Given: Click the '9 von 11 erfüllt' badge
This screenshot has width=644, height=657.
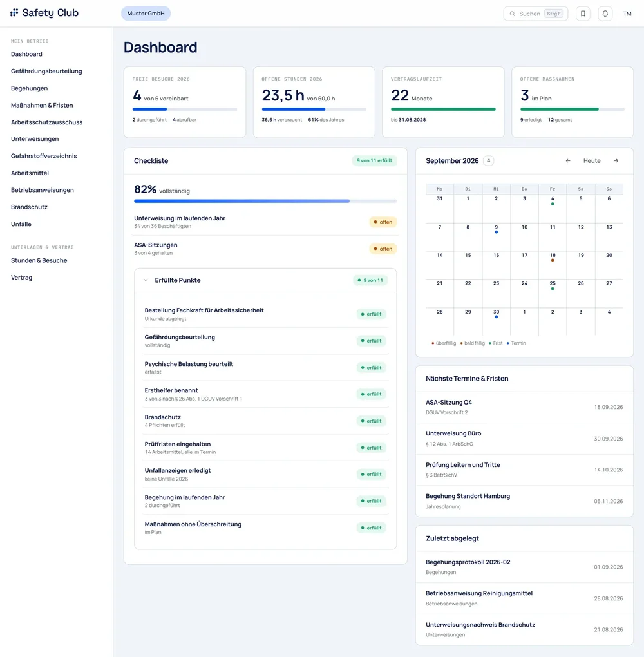Looking at the screenshot, I should tap(374, 160).
